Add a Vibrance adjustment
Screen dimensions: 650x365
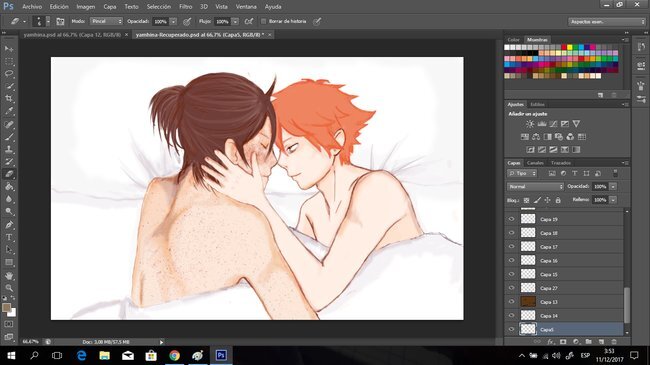tap(576, 124)
